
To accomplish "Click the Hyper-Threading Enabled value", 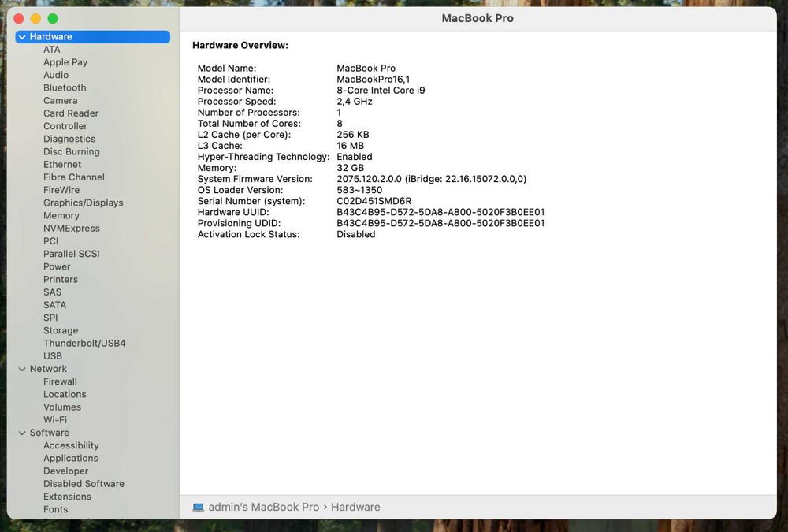I will tap(355, 157).
